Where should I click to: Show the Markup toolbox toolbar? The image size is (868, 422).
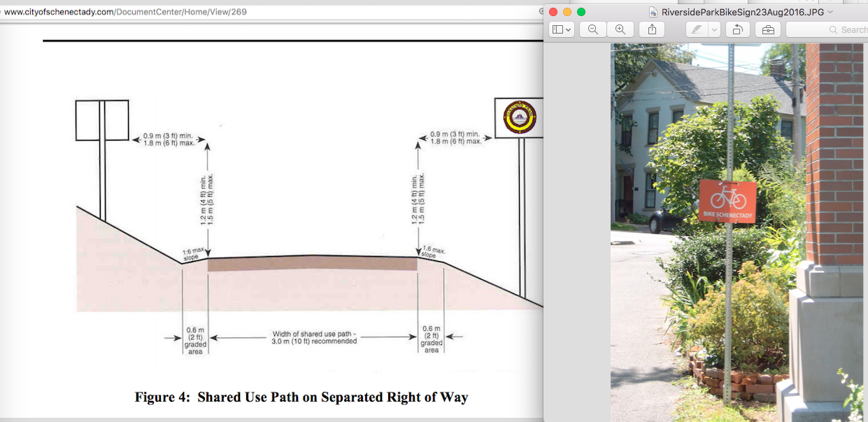tap(767, 29)
